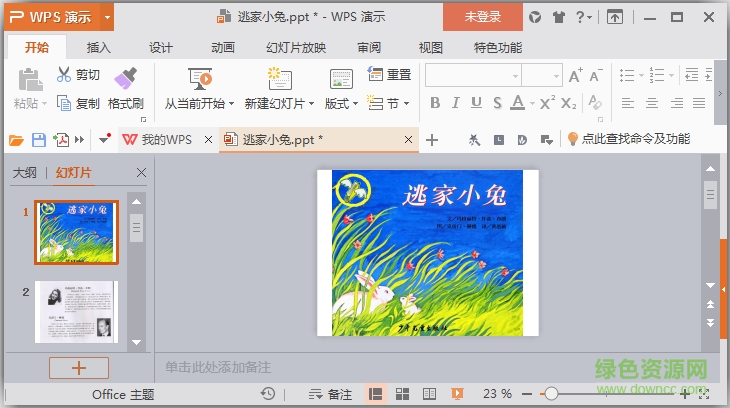Viewport: 730px width, 408px height.
Task: Toggle justified text alignment
Action: tap(699, 103)
